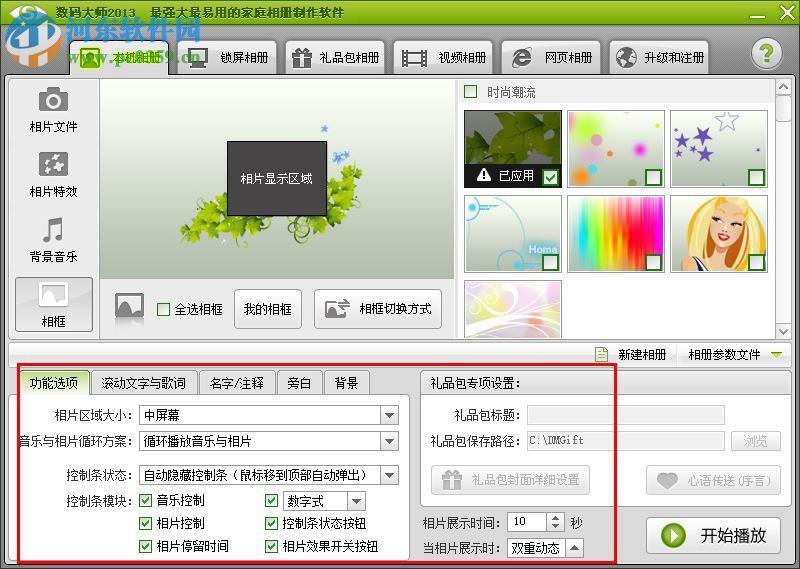The image size is (800, 569).
Task: Uncheck the applied green leaf frame checkbox
Action: [x=551, y=177]
